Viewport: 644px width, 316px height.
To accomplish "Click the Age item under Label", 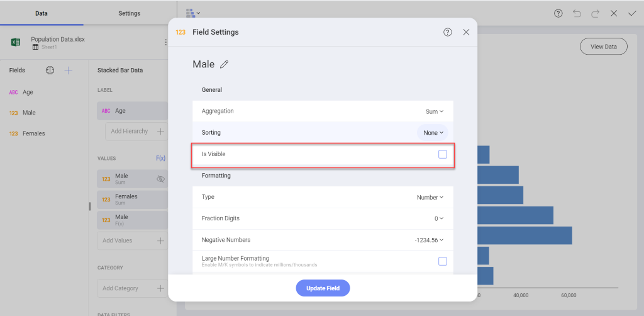I will (132, 111).
